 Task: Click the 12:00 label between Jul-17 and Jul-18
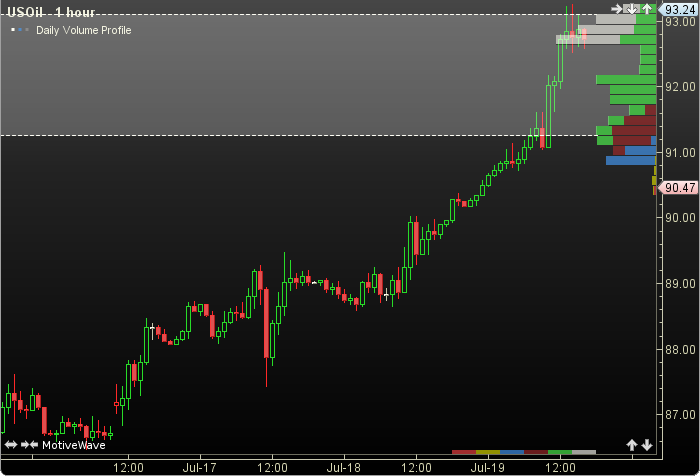click(272, 468)
